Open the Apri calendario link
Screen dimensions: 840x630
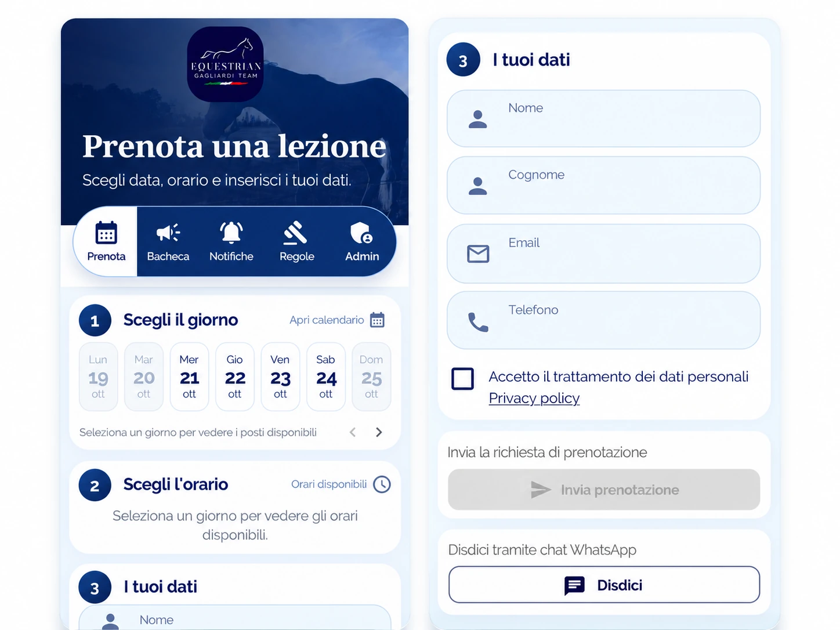pos(327,320)
